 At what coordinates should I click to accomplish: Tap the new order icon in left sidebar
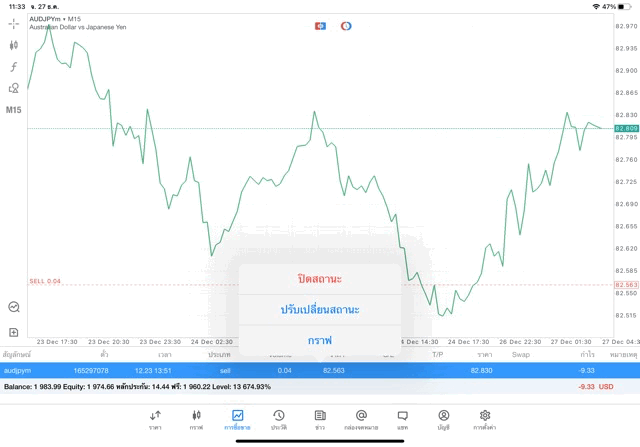click(14, 332)
